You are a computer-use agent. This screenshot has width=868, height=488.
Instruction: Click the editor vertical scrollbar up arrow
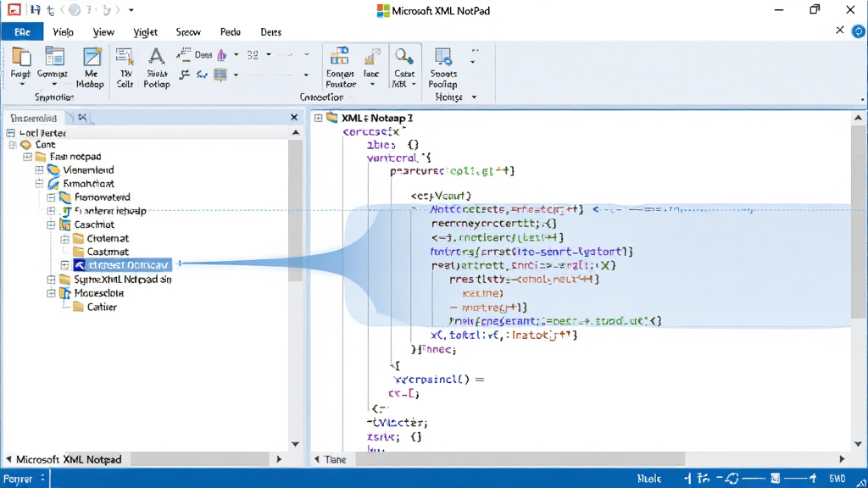click(858, 118)
